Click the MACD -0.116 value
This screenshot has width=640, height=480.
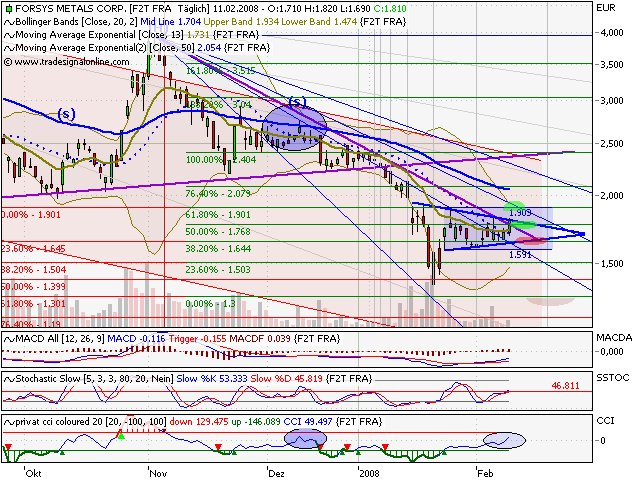tap(136, 339)
